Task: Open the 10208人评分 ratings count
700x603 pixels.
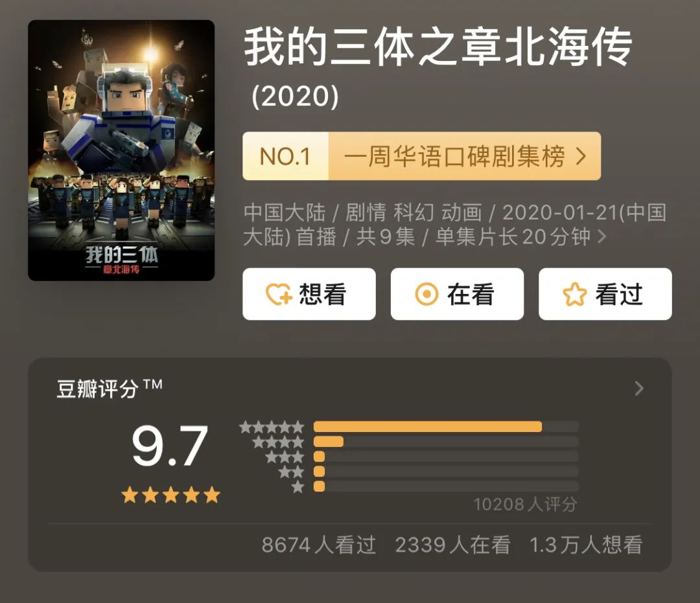Action: pos(524,504)
